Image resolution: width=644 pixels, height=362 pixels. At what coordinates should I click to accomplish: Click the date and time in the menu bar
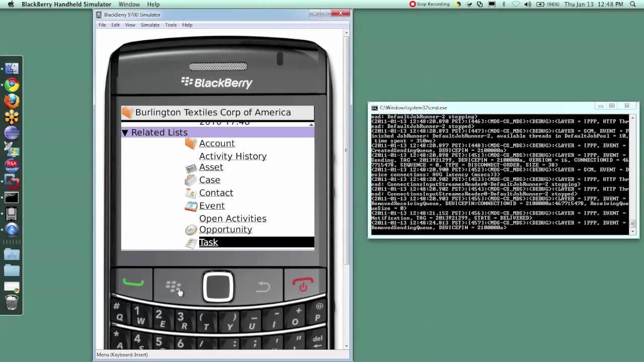pyautogui.click(x=594, y=5)
